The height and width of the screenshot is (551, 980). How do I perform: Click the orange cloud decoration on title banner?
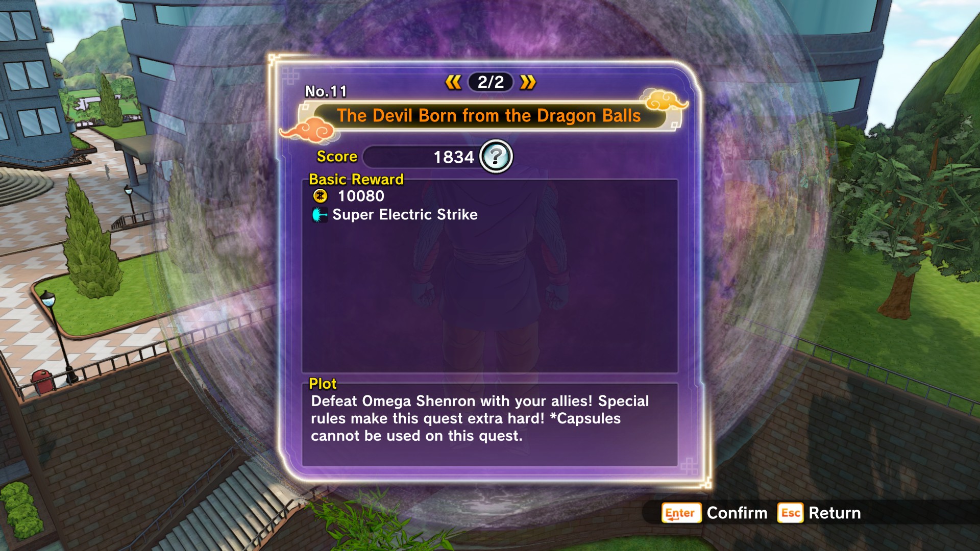pos(309,129)
